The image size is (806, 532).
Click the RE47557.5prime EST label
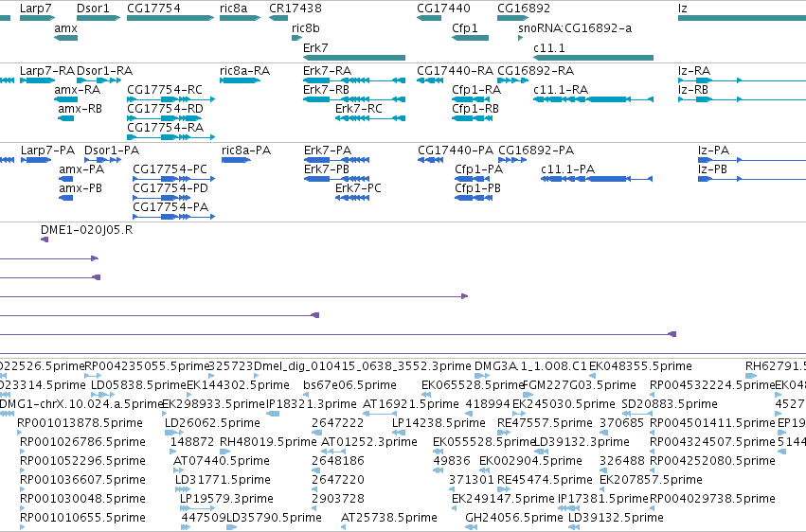(x=545, y=423)
